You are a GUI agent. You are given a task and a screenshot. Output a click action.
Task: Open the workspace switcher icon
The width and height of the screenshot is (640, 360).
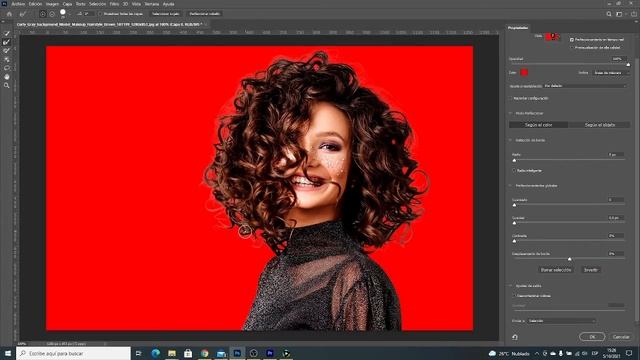point(620,14)
